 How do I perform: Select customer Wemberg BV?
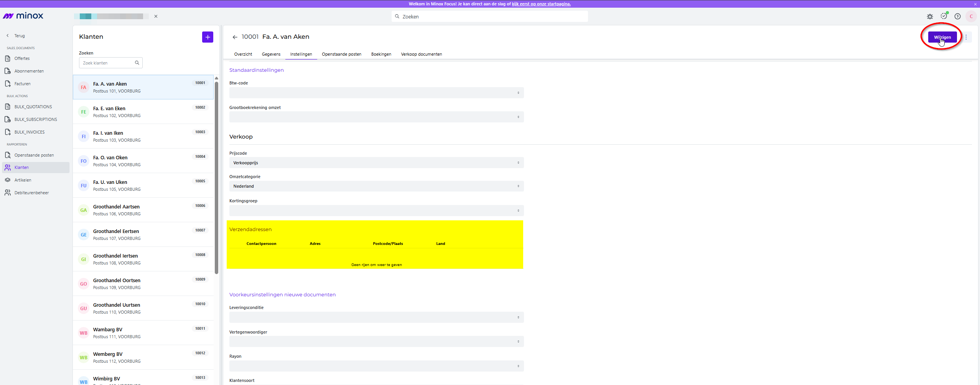pos(143,357)
